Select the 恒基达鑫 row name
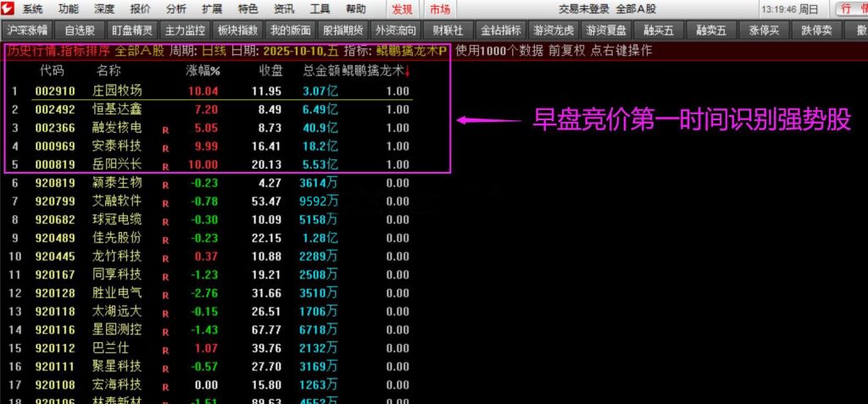This screenshot has width=868, height=404. tap(117, 109)
